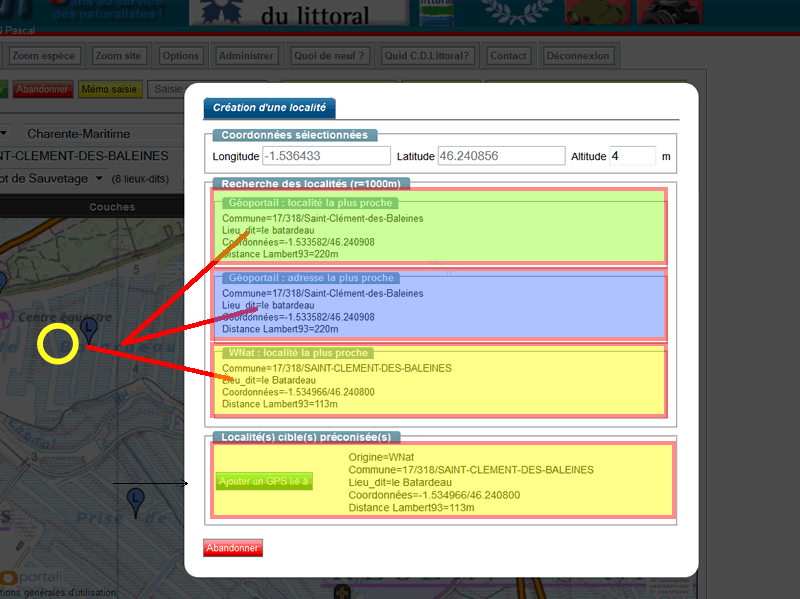Select Géoportail adresse la plus proche block
Viewport: 800px width, 599px height.
click(x=440, y=305)
